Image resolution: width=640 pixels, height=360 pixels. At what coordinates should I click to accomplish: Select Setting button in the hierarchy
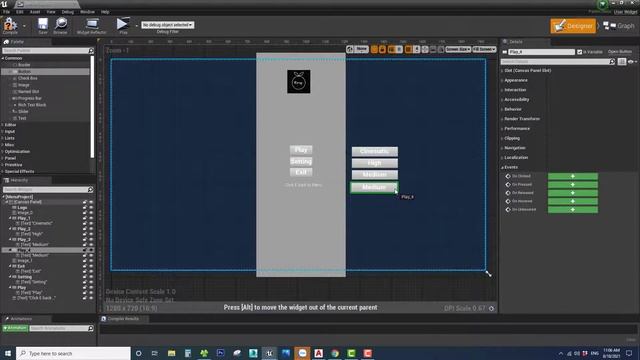[24, 277]
